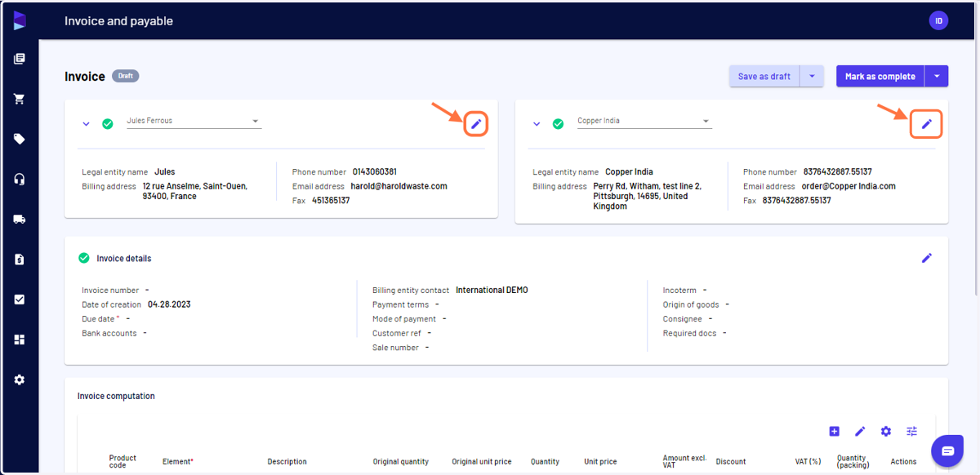This screenshot has height=475, width=980.
Task: Open the chat widget button
Action: click(x=947, y=451)
